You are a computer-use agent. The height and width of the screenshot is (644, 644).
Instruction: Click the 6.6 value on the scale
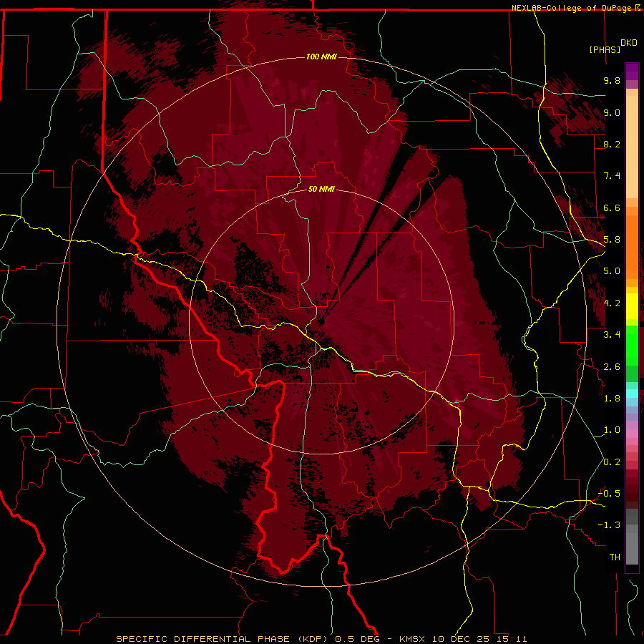tap(612, 208)
